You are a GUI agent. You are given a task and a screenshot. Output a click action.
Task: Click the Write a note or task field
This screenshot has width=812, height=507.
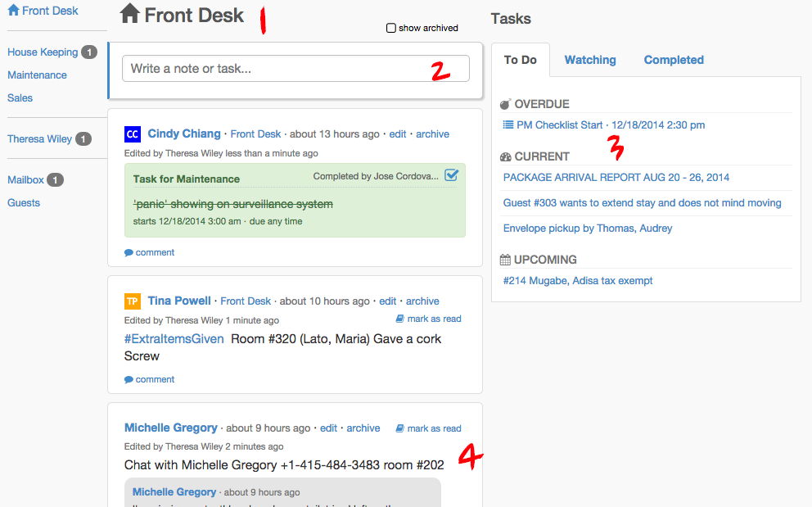(295, 69)
